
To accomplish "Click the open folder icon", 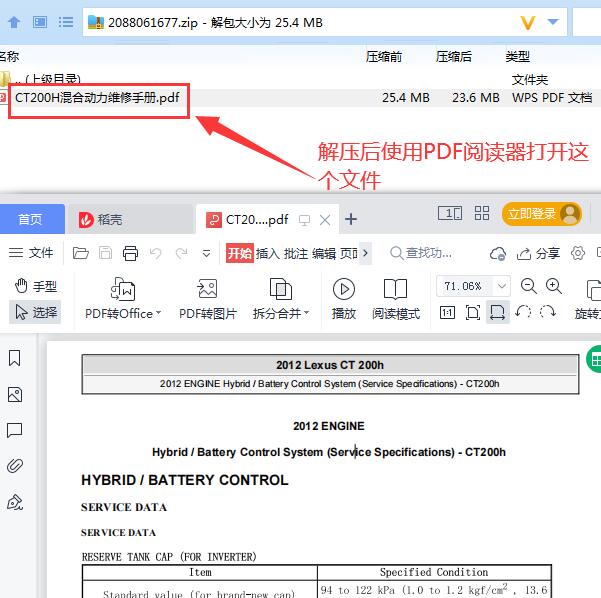I will [80, 253].
